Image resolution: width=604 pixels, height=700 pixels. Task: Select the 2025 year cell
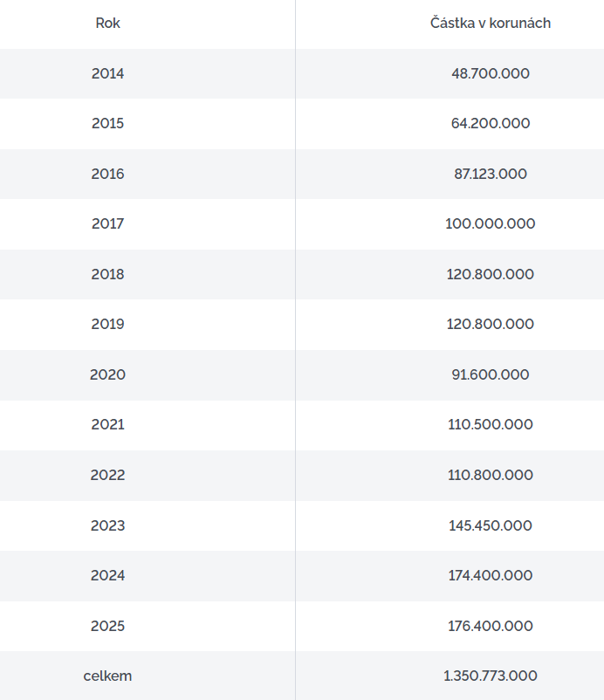(107, 626)
